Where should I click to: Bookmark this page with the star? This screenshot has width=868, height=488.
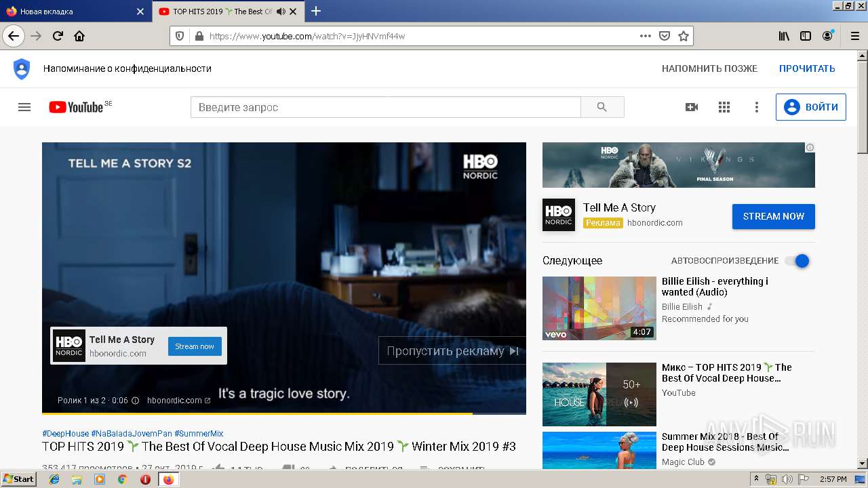(684, 36)
